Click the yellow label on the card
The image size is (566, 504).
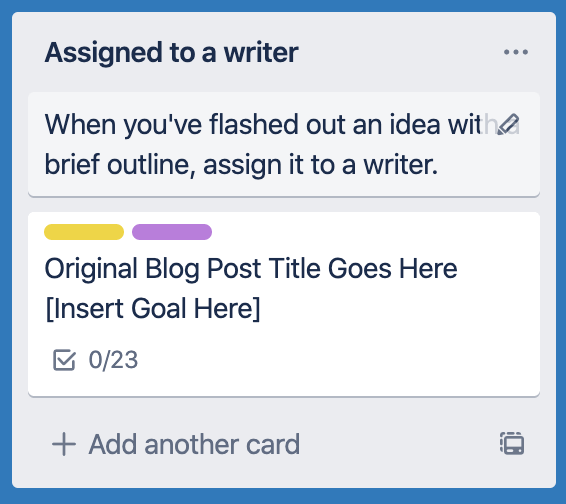84,232
